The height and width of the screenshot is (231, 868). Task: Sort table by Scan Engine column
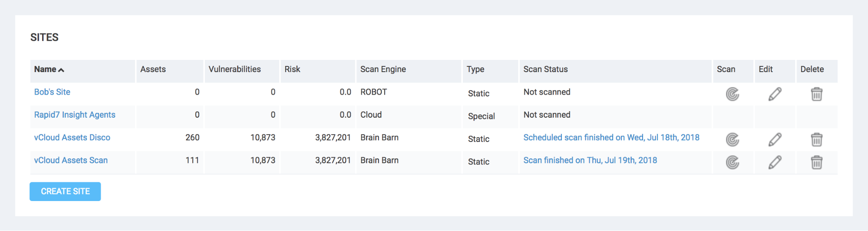[383, 69]
